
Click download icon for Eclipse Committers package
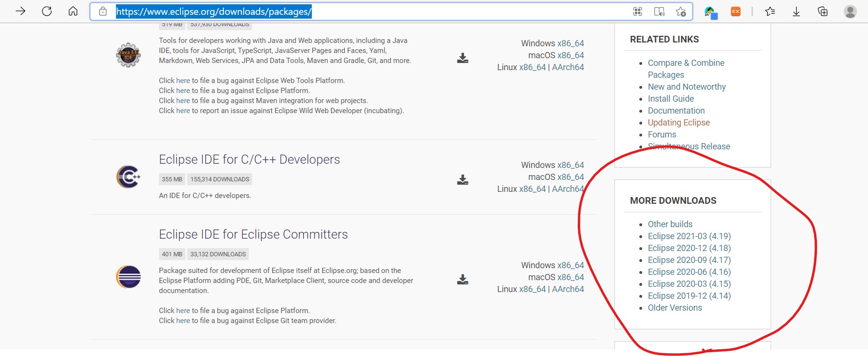[x=463, y=280]
